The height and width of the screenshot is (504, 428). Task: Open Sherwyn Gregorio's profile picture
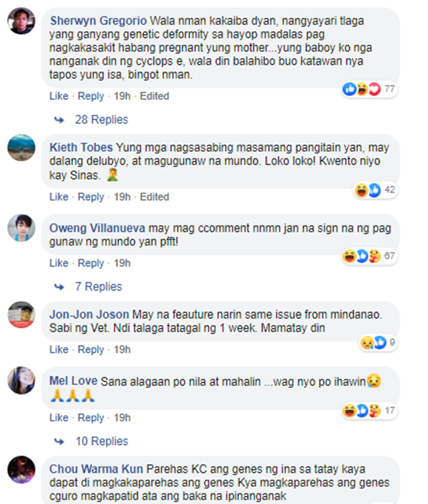pos(22,21)
